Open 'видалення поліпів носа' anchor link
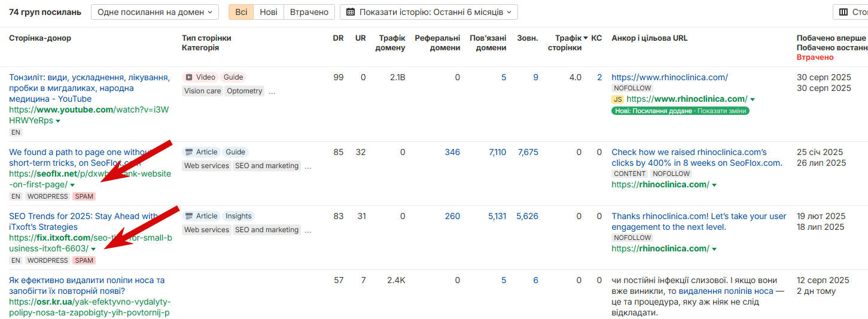The width and height of the screenshot is (868, 319). (726, 291)
